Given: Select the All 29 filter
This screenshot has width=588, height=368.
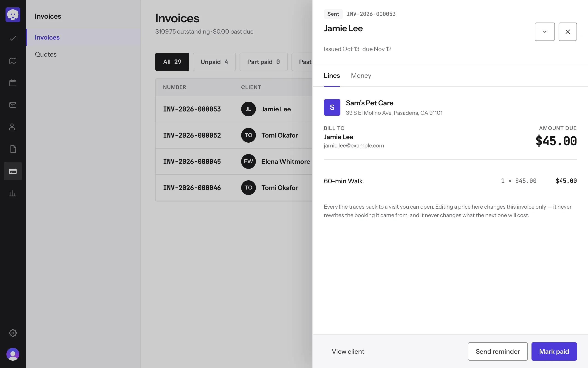Looking at the screenshot, I should (x=172, y=62).
